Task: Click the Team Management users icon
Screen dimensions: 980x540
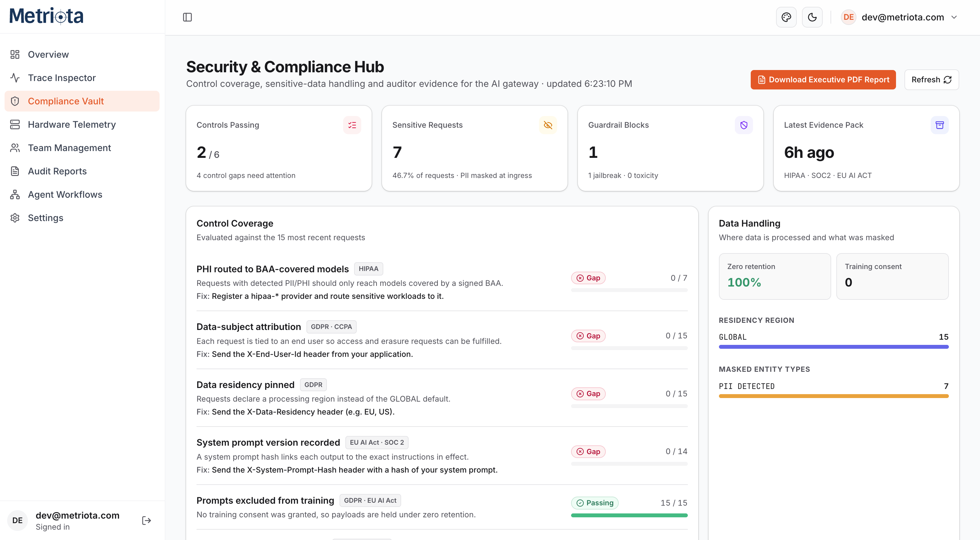Action: pyautogui.click(x=15, y=147)
